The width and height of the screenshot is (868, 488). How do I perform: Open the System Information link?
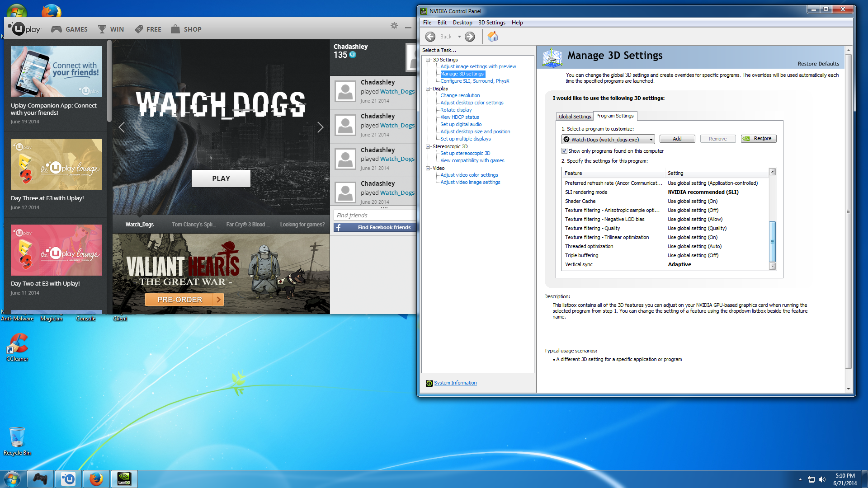455,383
